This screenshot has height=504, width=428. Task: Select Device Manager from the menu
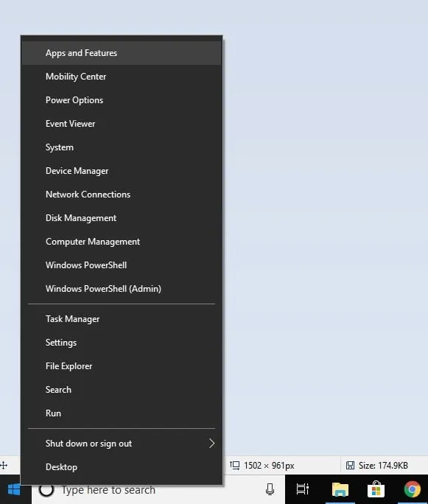pyautogui.click(x=122, y=171)
